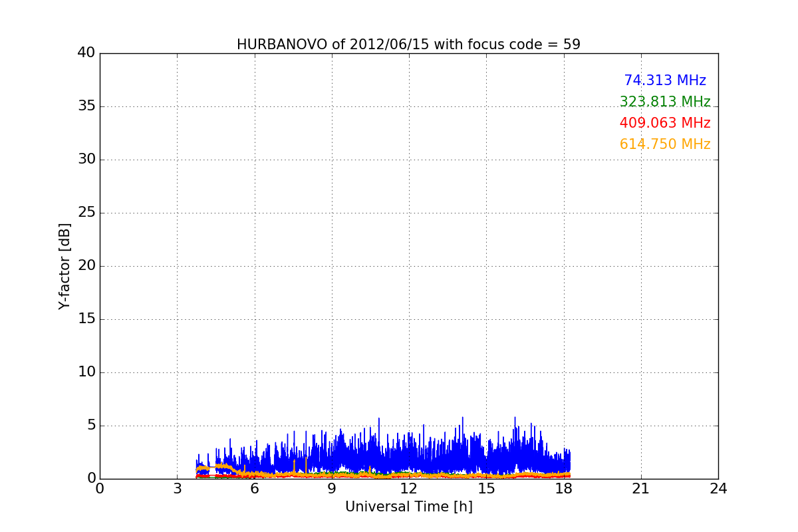Screen dimensions: 798x532
Task: Click the x-axis tick value 12
Action: [x=409, y=489]
